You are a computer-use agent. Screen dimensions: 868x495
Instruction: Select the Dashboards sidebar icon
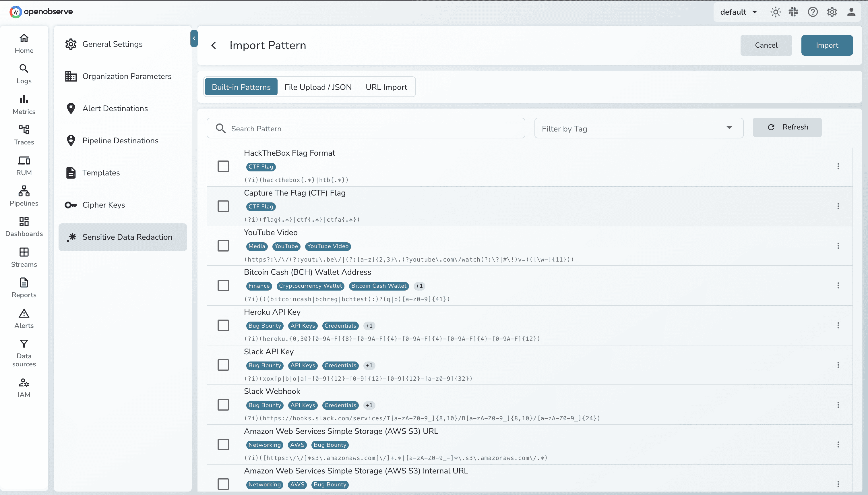pos(24,226)
